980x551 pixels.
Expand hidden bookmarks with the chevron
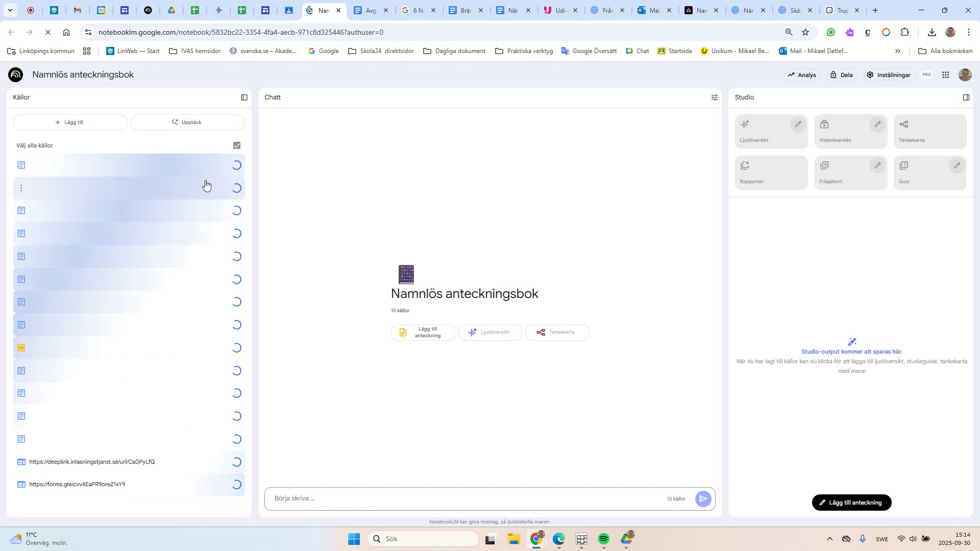897,51
